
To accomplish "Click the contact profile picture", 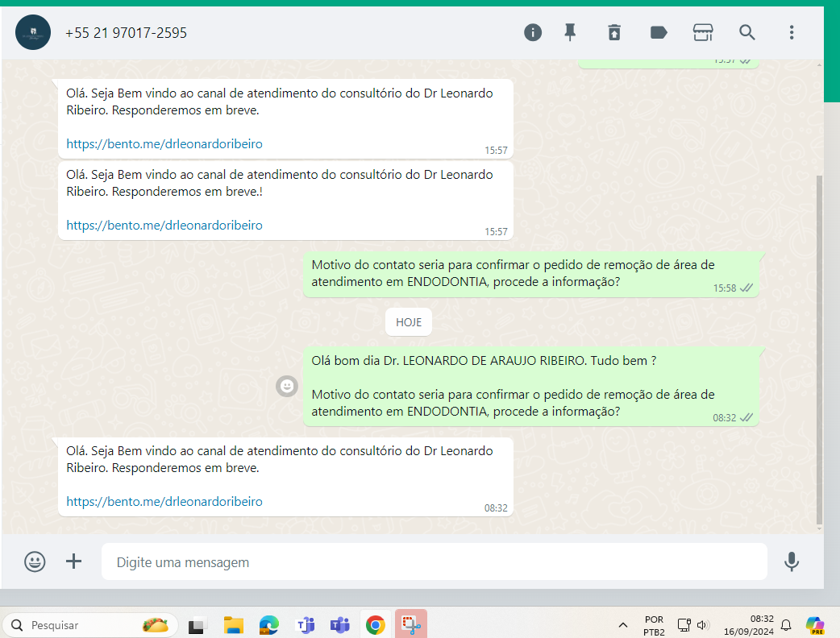I will 33,32.
